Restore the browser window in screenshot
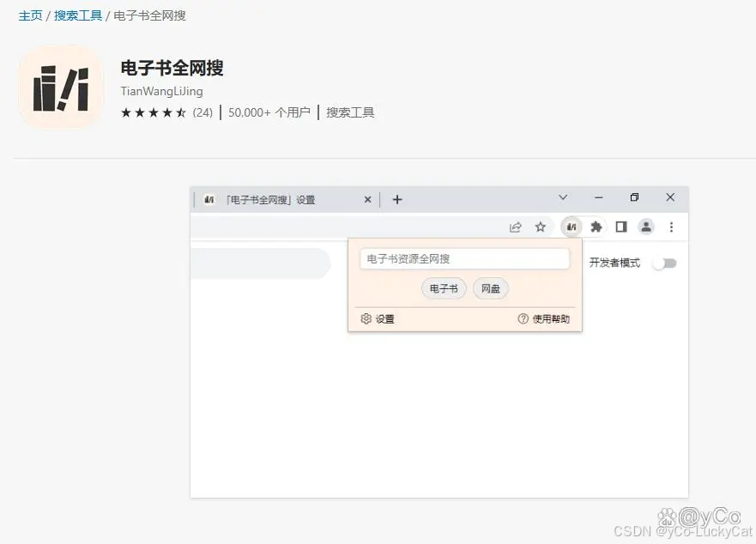 tap(634, 197)
